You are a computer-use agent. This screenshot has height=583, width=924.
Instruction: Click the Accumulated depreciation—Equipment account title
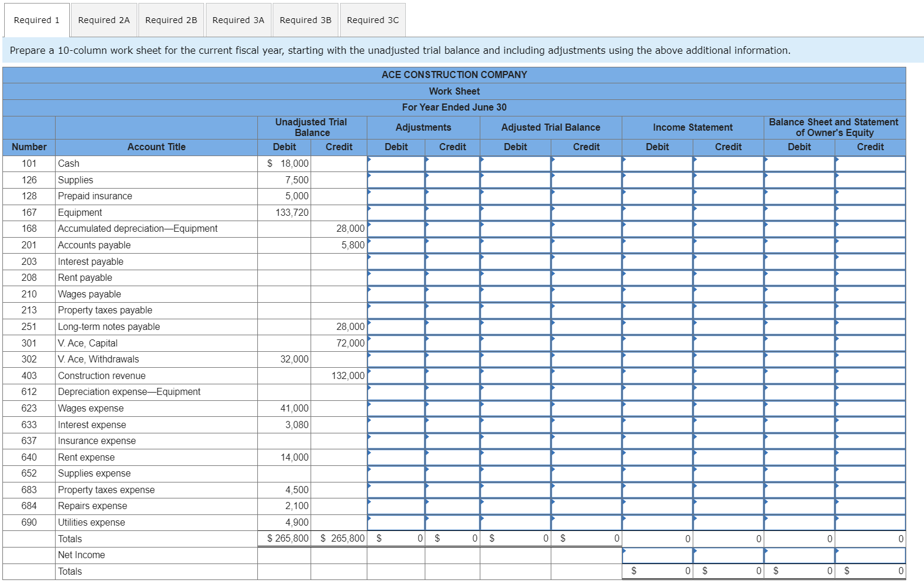coord(138,229)
